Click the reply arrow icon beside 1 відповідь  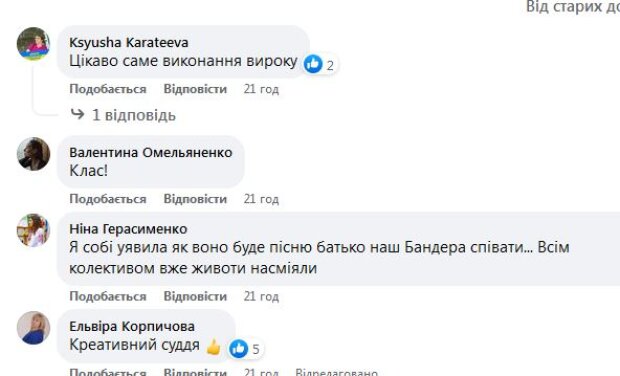[x=77, y=114]
